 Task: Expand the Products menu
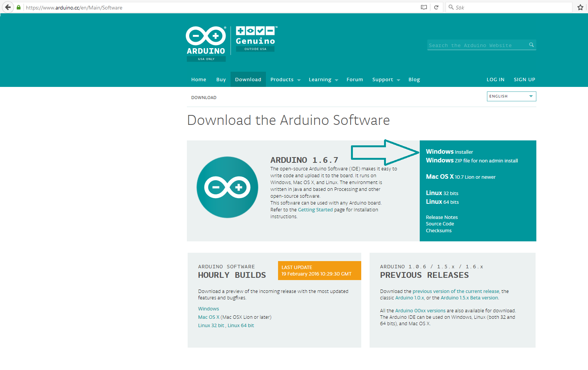(285, 80)
